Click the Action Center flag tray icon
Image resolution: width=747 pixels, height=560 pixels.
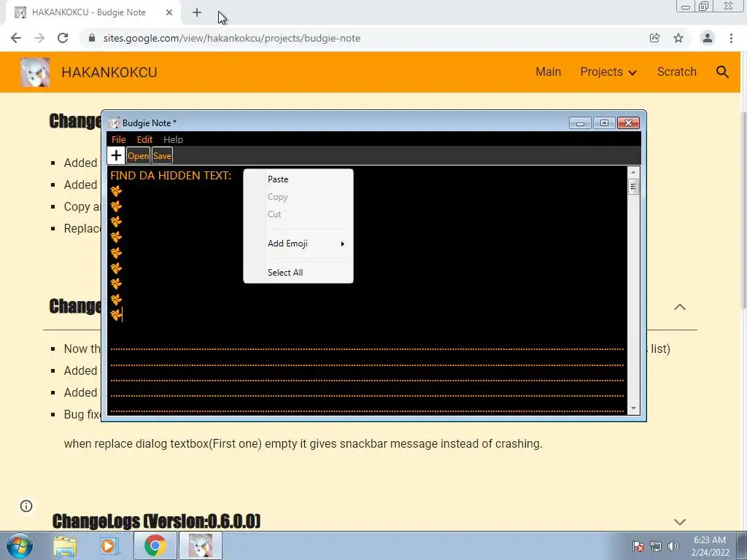click(x=638, y=546)
